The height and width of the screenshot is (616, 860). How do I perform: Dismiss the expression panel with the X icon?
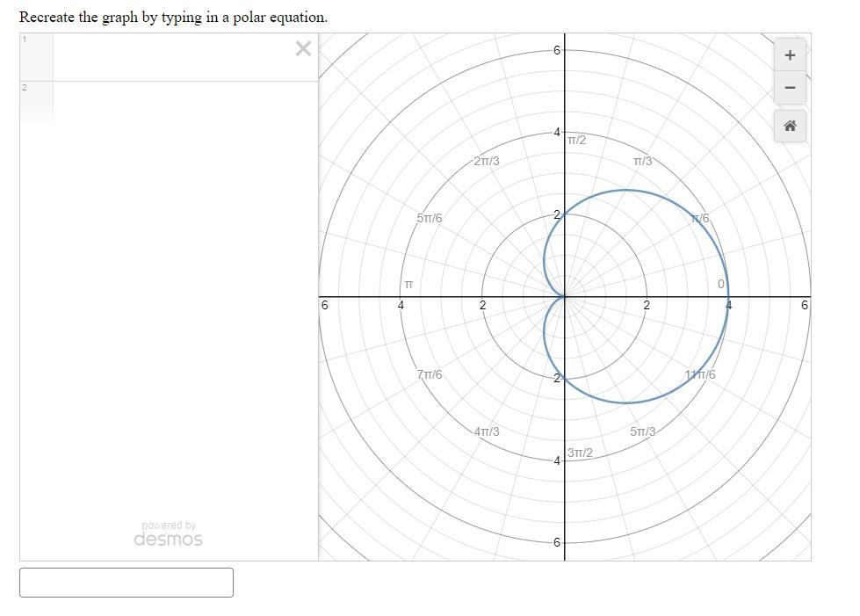(303, 48)
